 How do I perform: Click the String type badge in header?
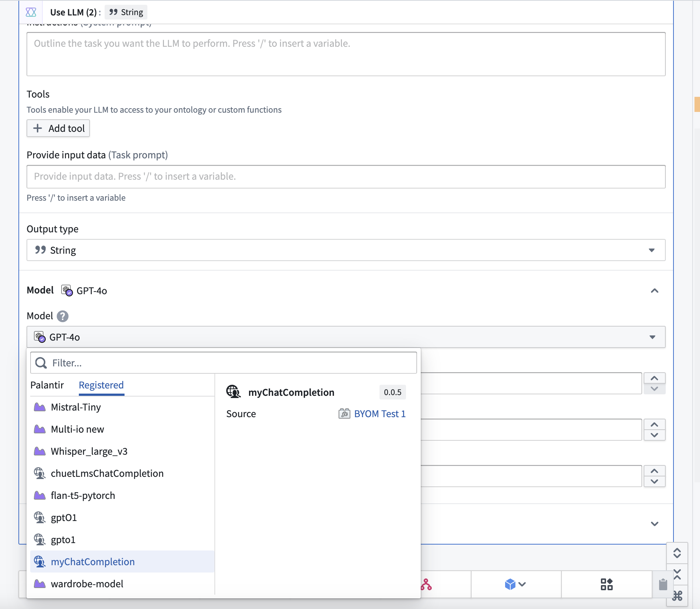pyautogui.click(x=126, y=12)
